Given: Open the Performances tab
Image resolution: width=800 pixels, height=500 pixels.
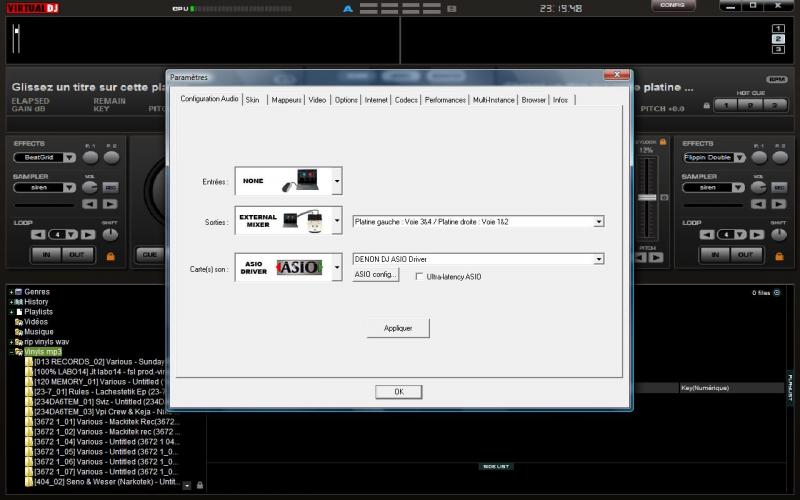Looking at the screenshot, I should point(445,100).
